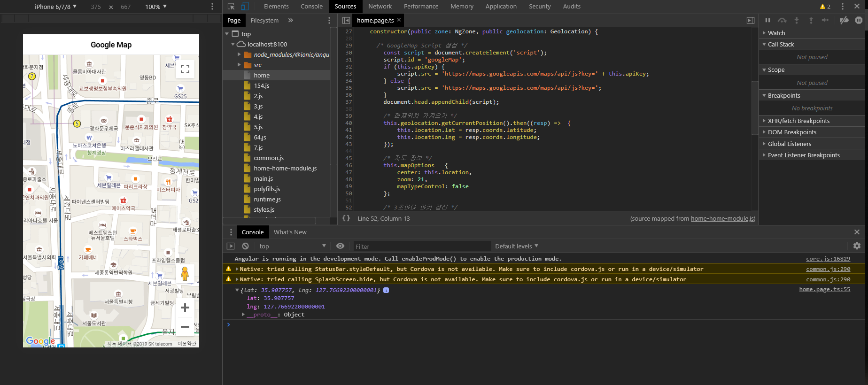
Task: Click the yellow warnings count indicator
Action: coord(825,7)
